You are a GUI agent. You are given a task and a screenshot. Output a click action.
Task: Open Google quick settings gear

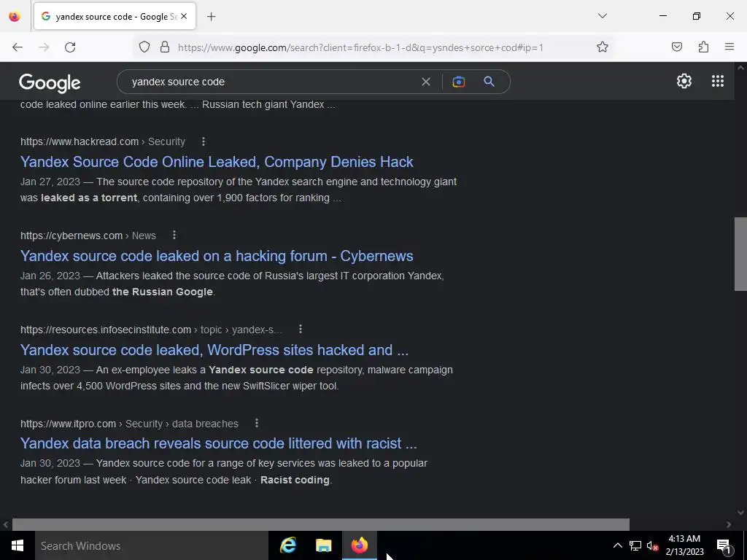pyautogui.click(x=684, y=81)
